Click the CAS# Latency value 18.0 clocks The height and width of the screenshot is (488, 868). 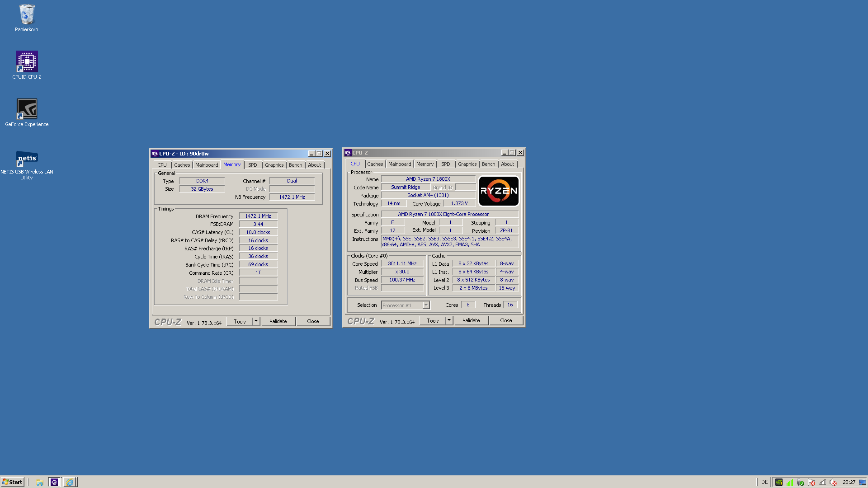[258, 232]
